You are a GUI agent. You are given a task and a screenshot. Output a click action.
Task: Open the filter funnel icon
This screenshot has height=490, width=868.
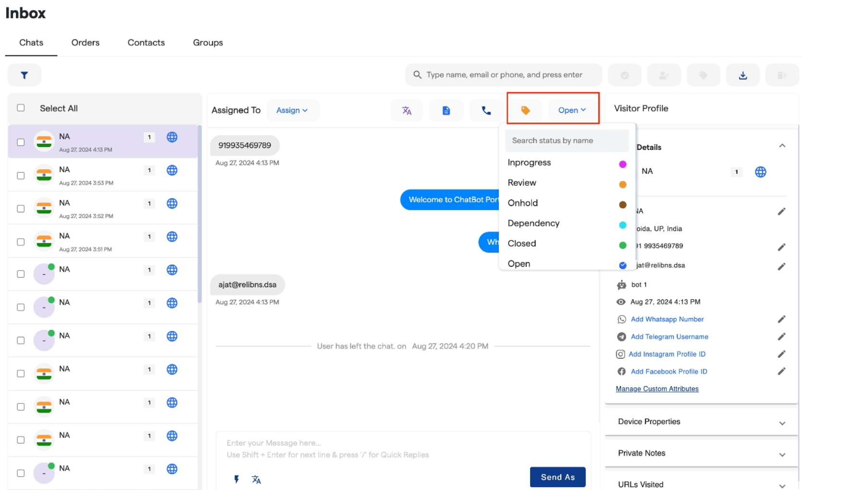(x=24, y=75)
